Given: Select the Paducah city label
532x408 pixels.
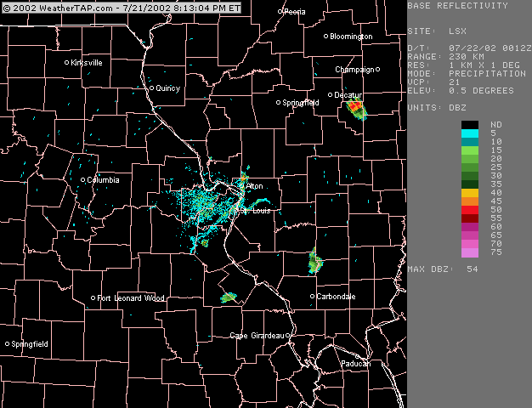Looking at the screenshot, I should point(355,363).
